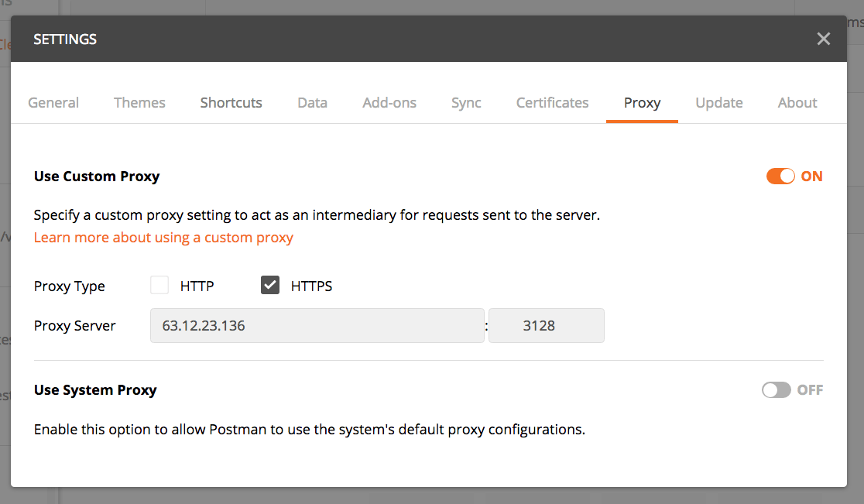Switch to the Sync tab
864x504 pixels.
[x=466, y=102]
